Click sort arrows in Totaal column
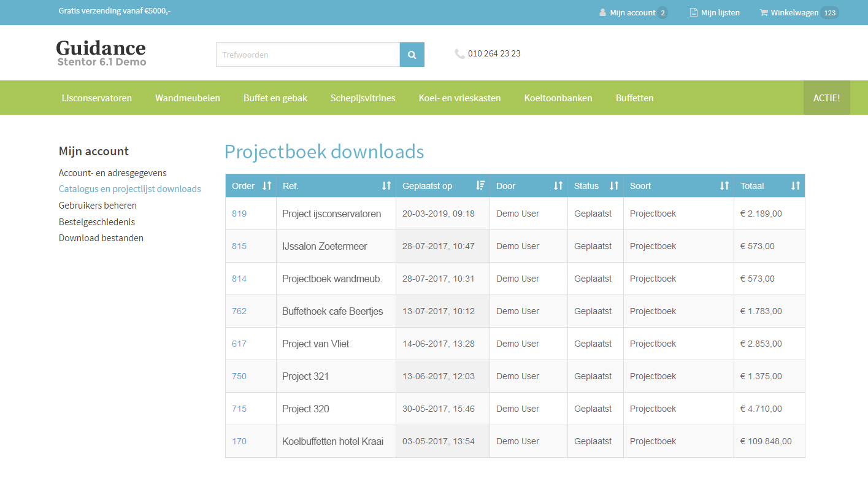Image resolution: width=868 pixels, height=497 pixels. [796, 186]
